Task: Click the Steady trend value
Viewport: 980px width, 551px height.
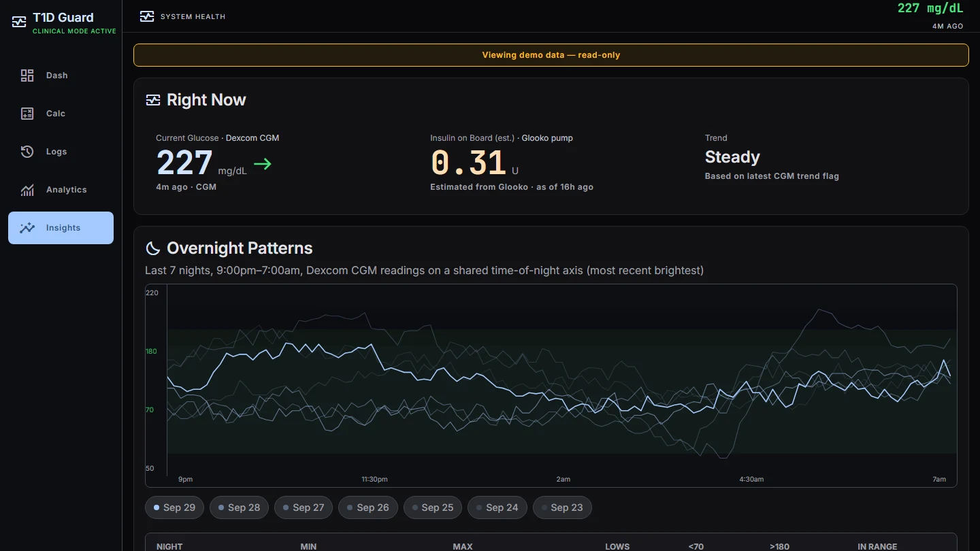Action: click(732, 157)
